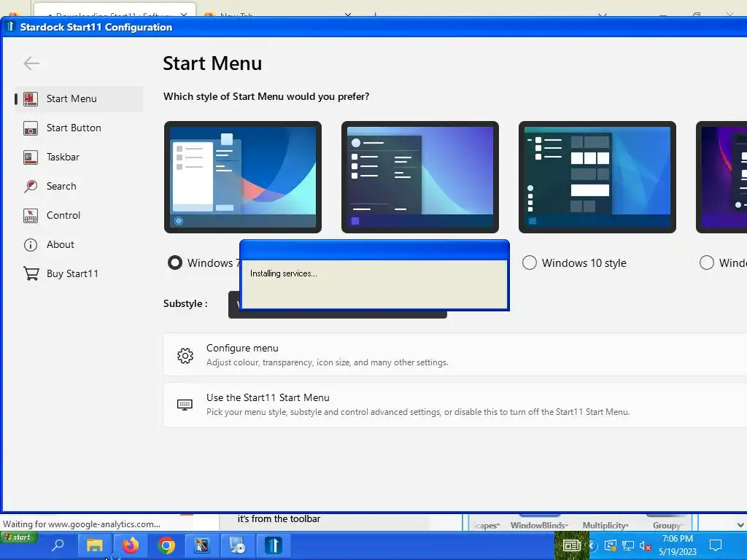The image size is (747, 560).
Task: Open Use the Start11 Start Menu row
Action: click(x=455, y=405)
